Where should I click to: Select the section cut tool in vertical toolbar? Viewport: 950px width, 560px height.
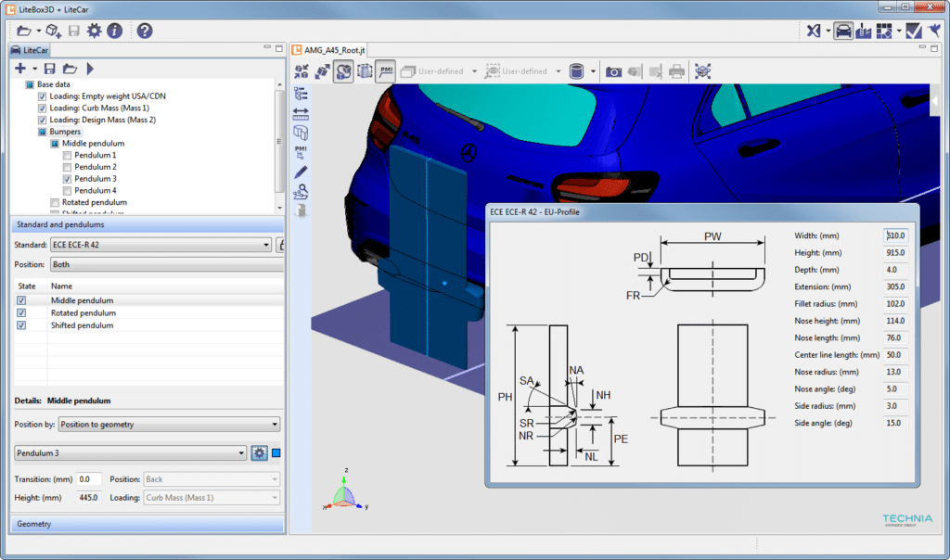[x=301, y=132]
